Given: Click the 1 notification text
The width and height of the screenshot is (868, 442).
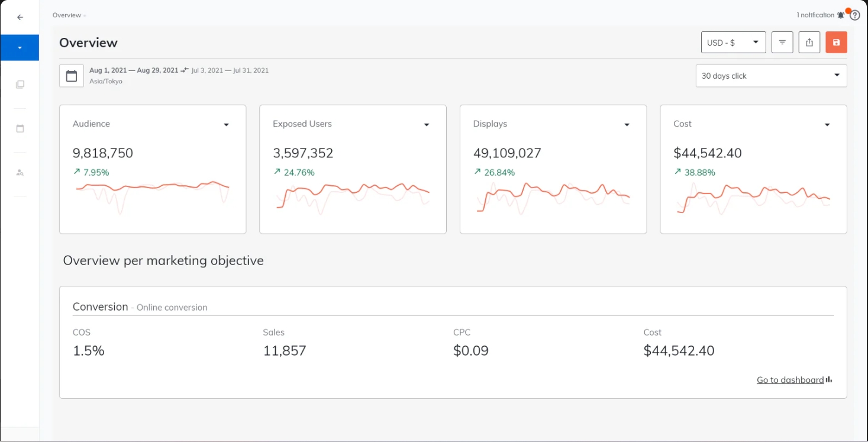Looking at the screenshot, I should (815, 15).
